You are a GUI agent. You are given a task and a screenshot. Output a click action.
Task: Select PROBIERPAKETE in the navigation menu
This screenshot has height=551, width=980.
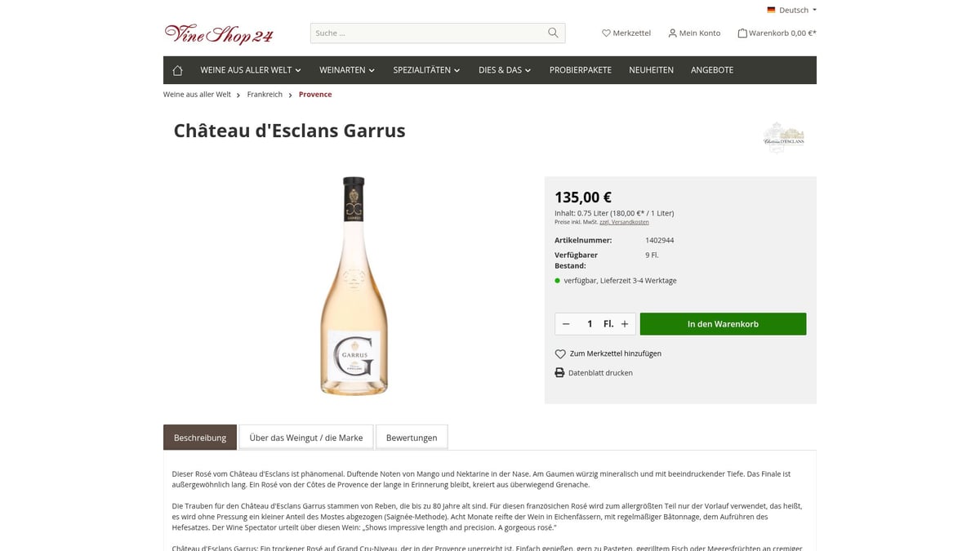click(580, 70)
